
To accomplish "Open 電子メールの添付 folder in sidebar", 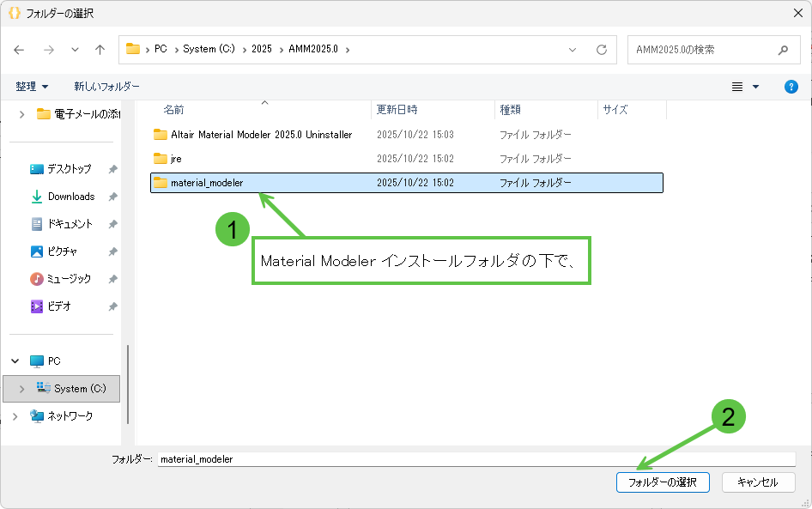I will tap(78, 114).
